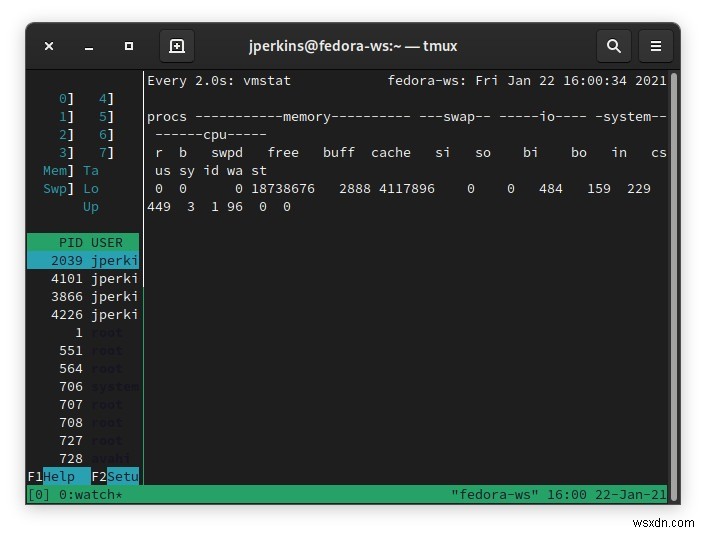The image size is (706, 533).
Task: Click the 'swpd' column header
Action: click(227, 153)
